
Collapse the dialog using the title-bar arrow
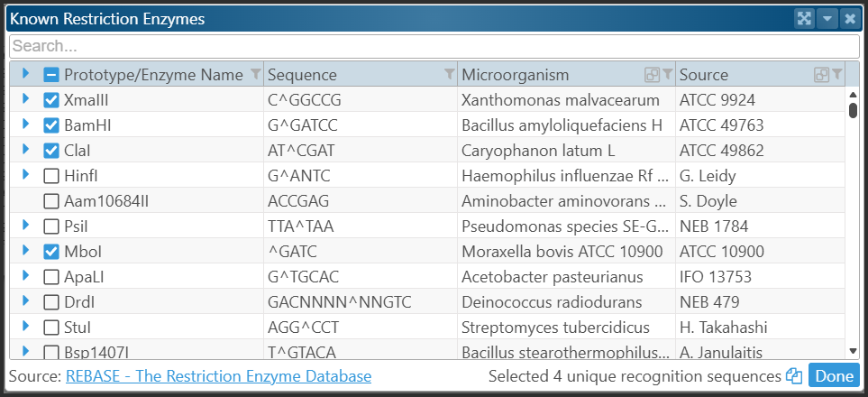click(x=827, y=18)
